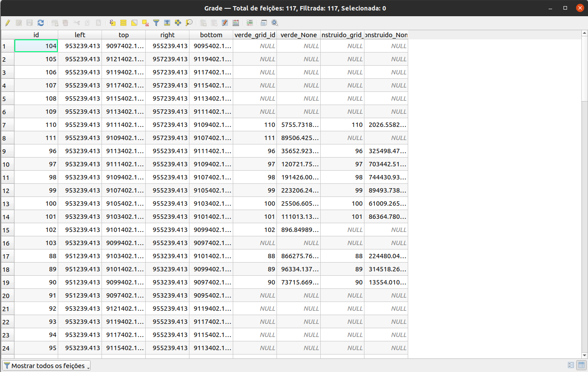The image size is (588, 372).
Task: Sort by the top column header
Action: [124, 35]
